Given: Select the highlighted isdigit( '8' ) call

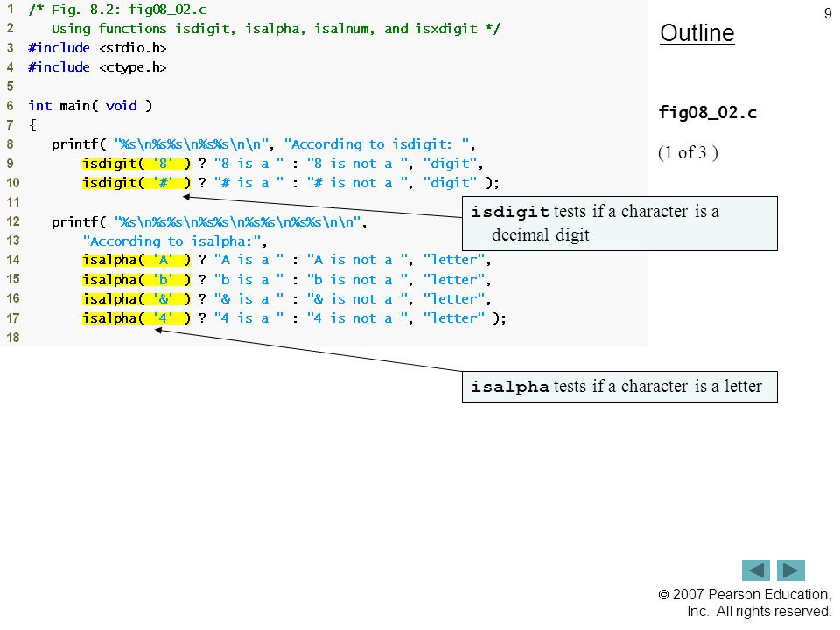Looking at the screenshot, I should tap(136, 164).
